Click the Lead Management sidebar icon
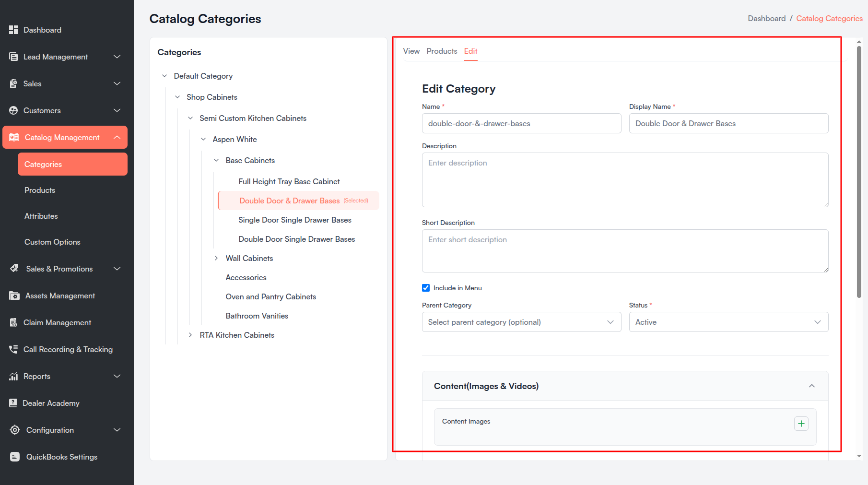868x485 pixels. [13, 57]
